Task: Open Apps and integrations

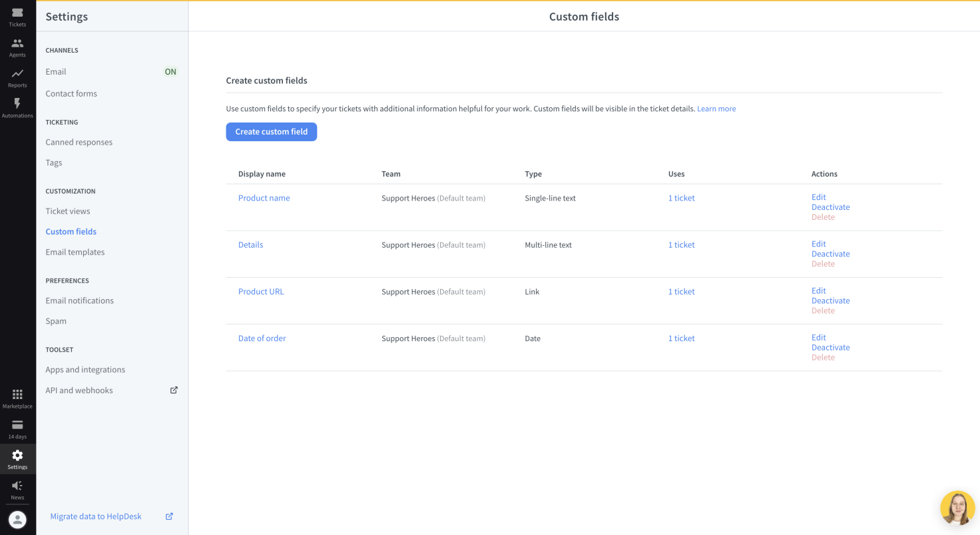Action: (85, 370)
